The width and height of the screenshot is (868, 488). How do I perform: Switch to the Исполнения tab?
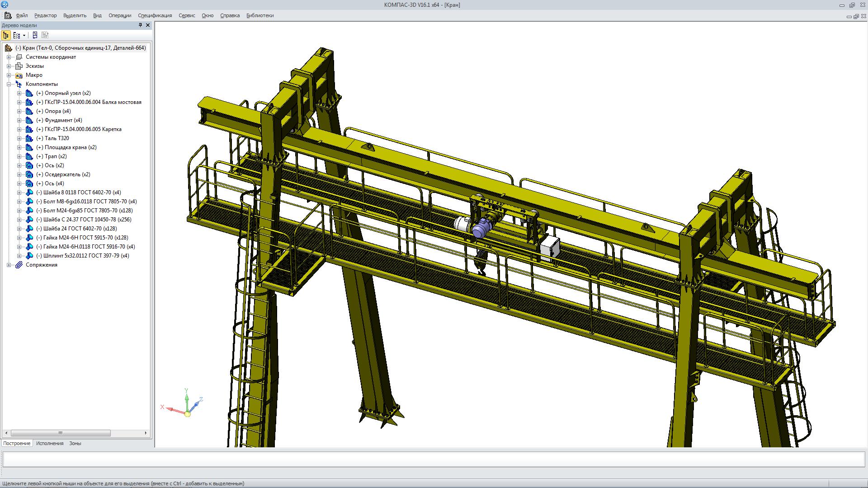[50, 443]
